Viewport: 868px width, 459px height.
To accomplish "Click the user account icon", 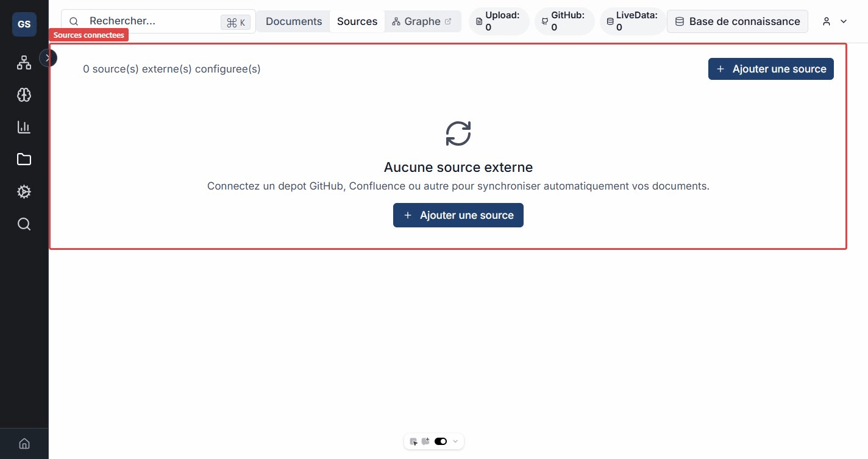I will 827,21.
